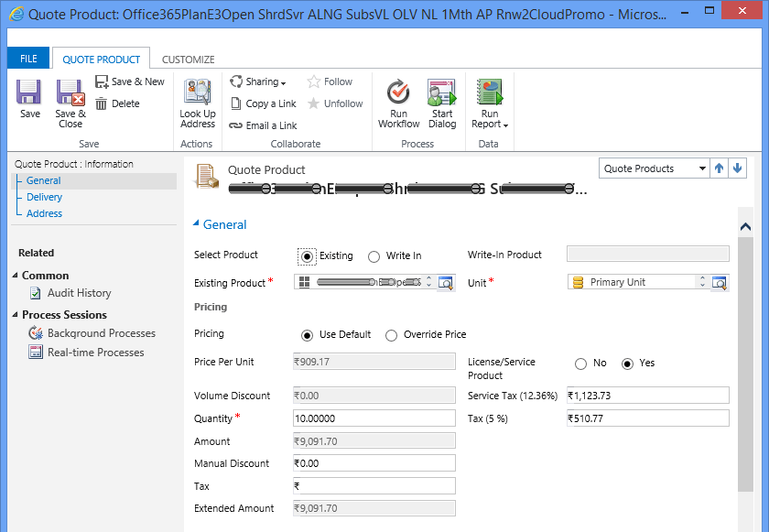Image resolution: width=769 pixels, height=532 pixels.
Task: Run Workflow on this record
Action: point(399,103)
